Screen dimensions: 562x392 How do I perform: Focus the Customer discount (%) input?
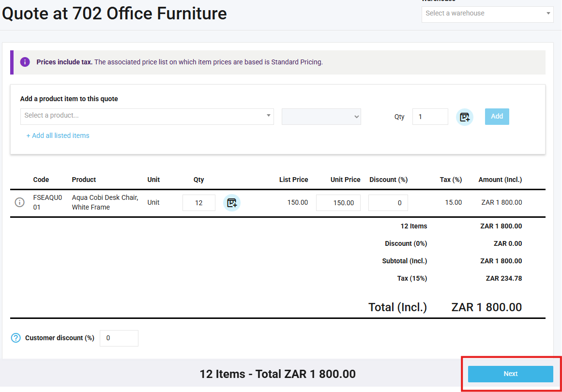click(119, 338)
